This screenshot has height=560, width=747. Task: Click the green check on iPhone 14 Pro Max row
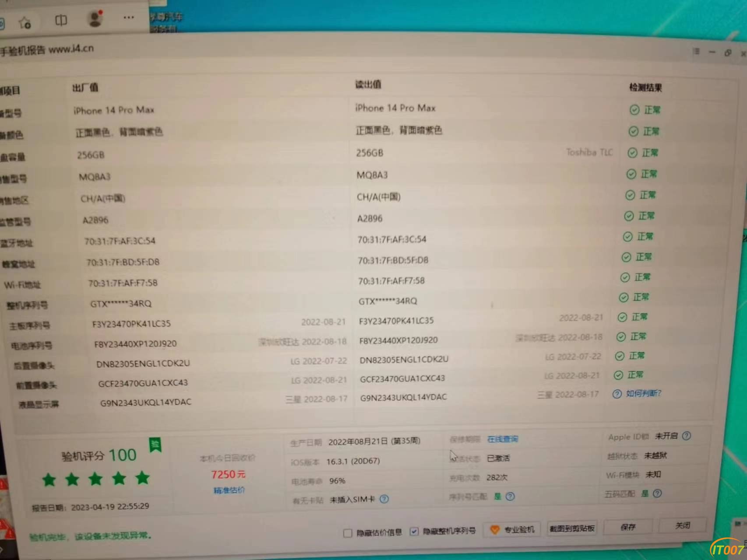[x=634, y=110]
